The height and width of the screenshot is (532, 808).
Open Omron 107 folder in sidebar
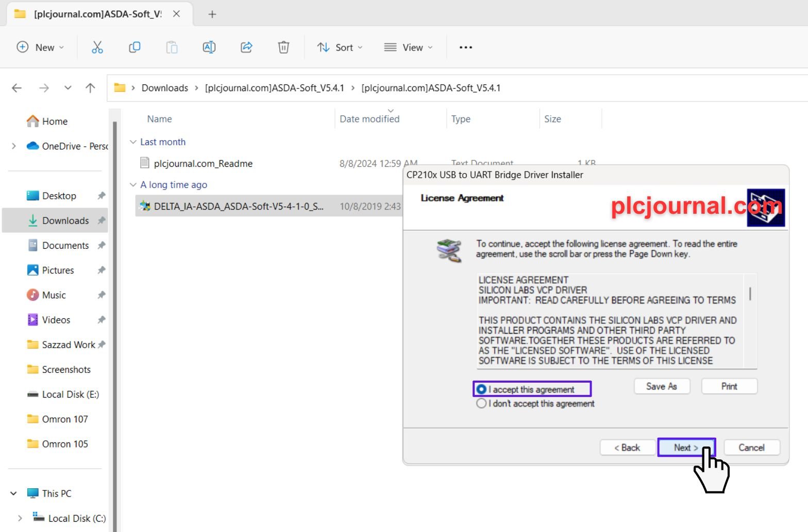(57, 419)
